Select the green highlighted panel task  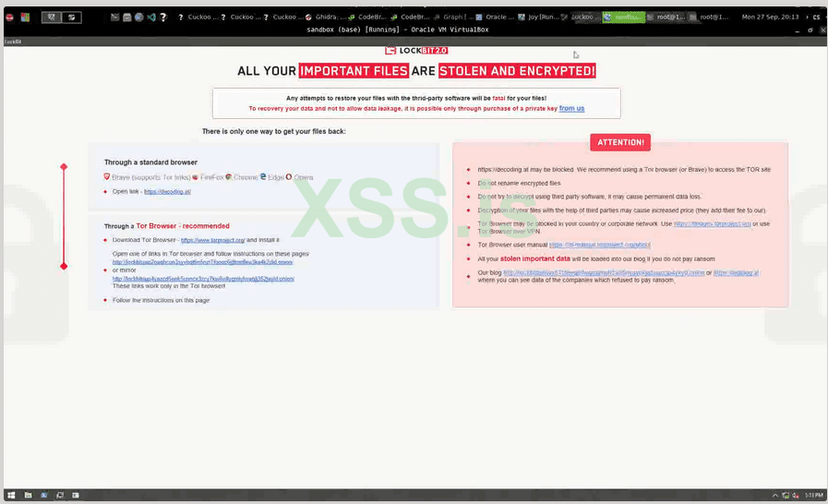coord(624,17)
